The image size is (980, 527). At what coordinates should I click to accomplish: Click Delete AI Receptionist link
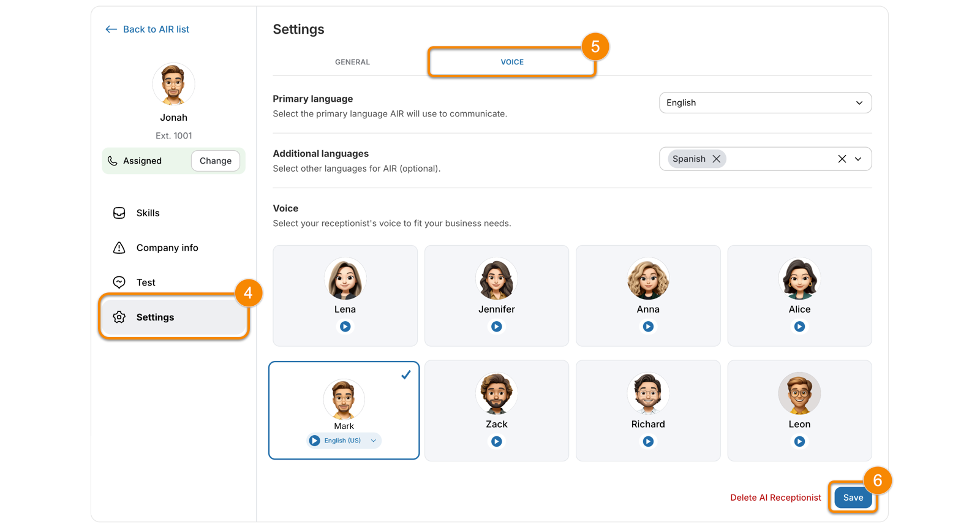click(775, 498)
